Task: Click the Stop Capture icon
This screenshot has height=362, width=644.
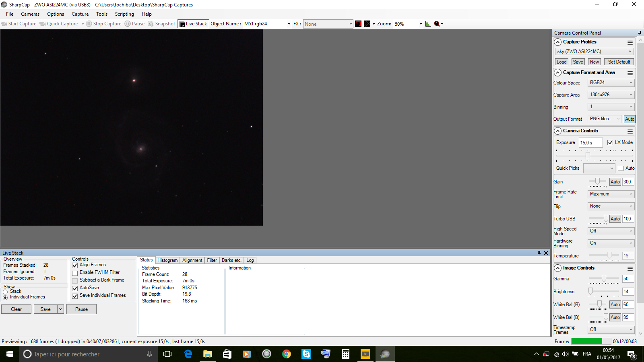Action: click(89, 24)
